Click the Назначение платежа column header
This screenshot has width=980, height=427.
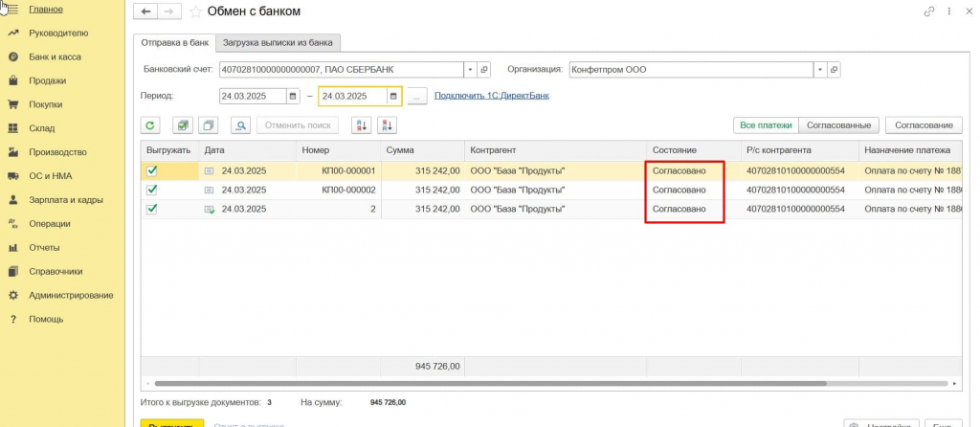[911, 150]
